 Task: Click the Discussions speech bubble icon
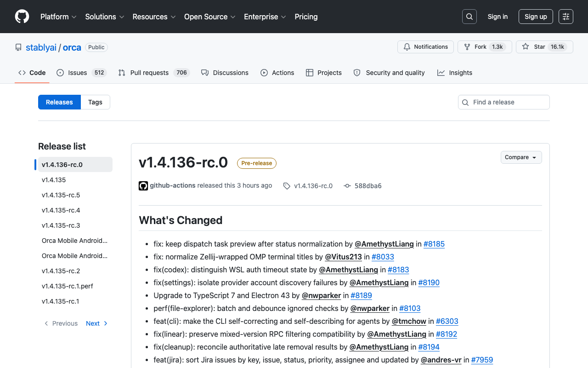[x=205, y=73]
